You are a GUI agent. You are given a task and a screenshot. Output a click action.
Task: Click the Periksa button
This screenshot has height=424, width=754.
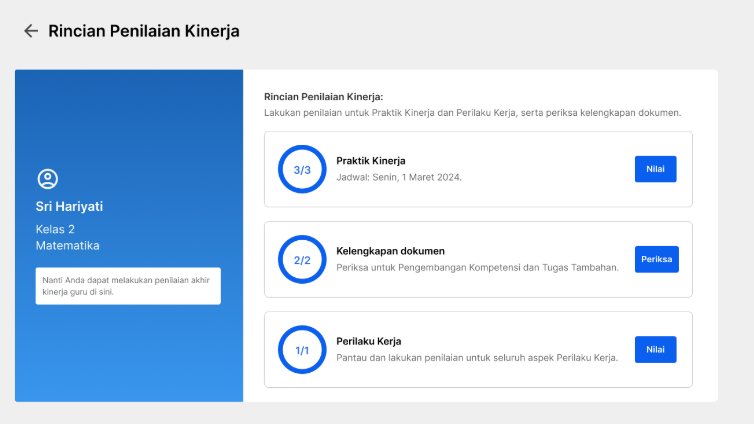(x=656, y=259)
